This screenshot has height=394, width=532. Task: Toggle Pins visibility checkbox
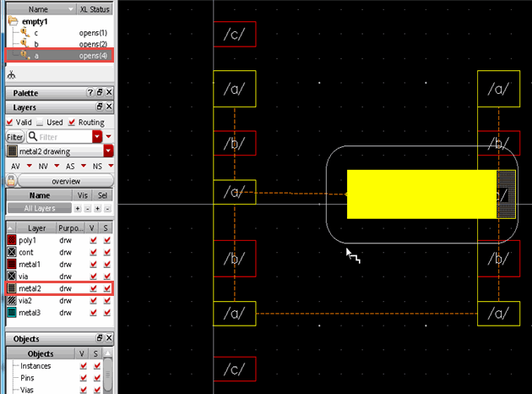83,378
